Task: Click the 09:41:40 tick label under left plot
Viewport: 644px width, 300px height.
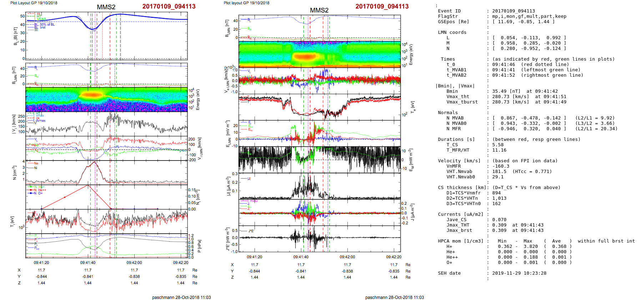Action: (x=88, y=263)
